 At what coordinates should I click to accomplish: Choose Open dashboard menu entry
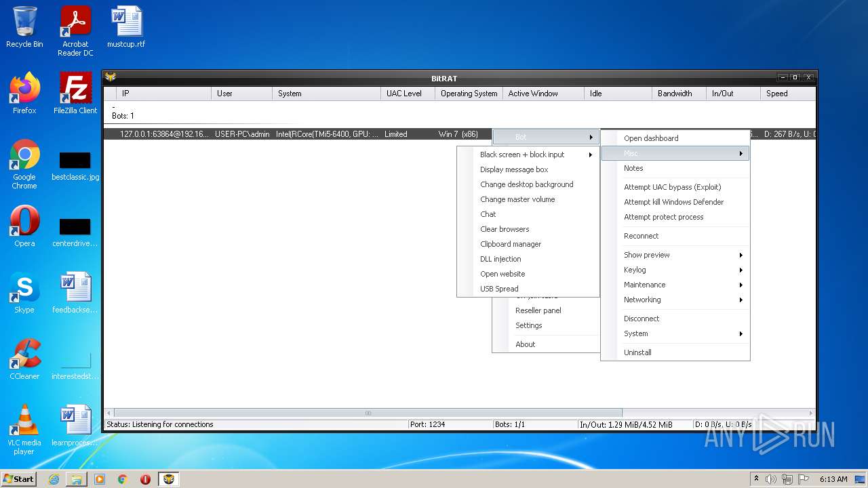point(675,138)
